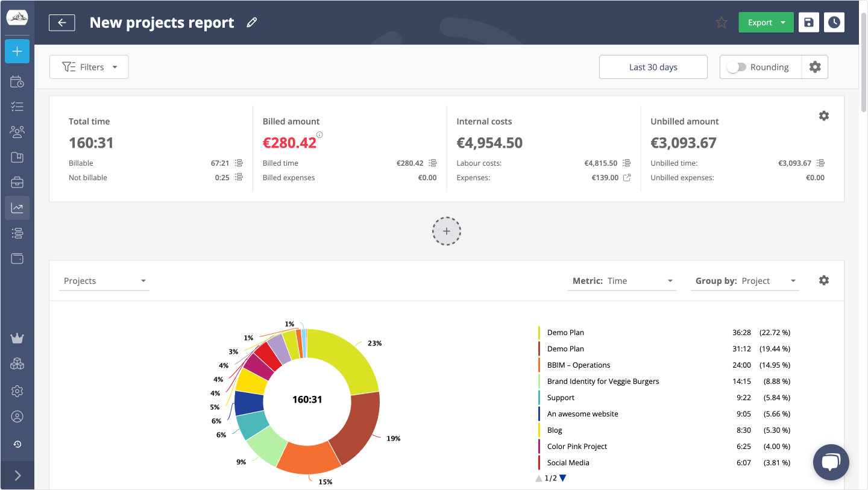Select the reports chart icon in sidebar

point(17,207)
